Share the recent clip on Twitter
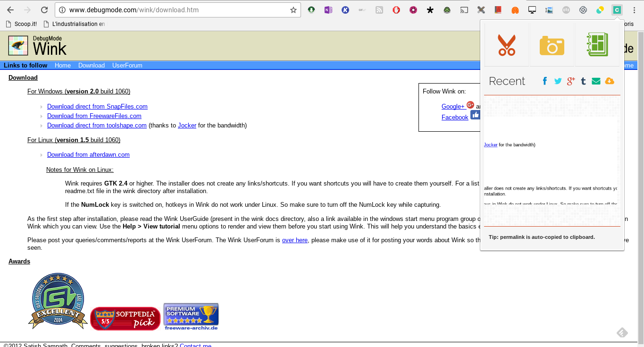Viewport: 644px width, 347px height. pyautogui.click(x=558, y=81)
